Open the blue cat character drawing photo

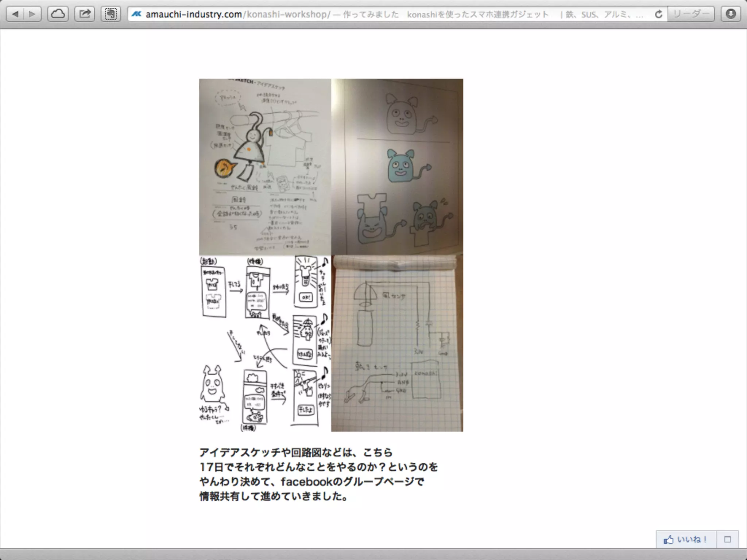(397, 167)
